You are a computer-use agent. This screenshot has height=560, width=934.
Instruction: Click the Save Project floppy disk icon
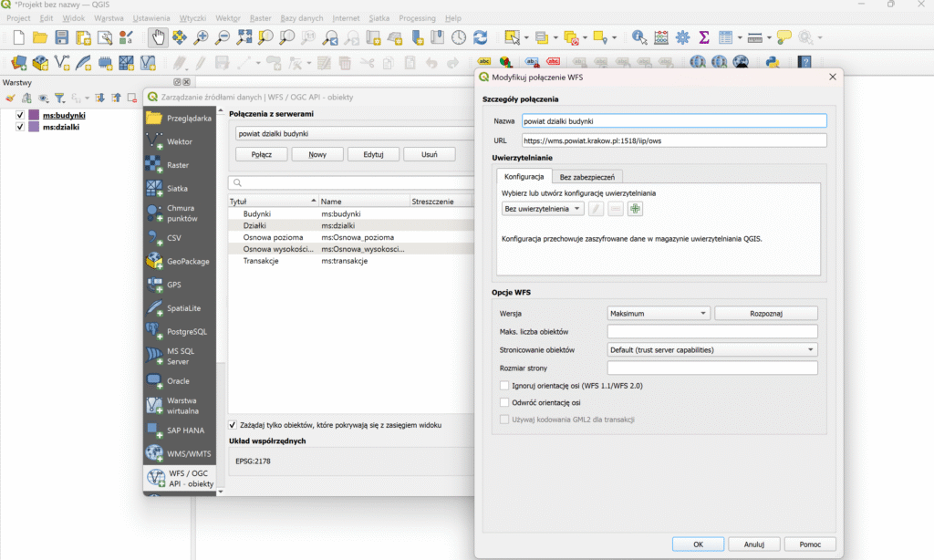coord(62,37)
